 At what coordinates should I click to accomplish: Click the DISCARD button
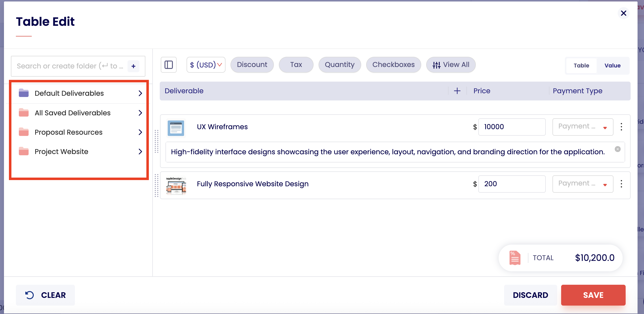(530, 295)
